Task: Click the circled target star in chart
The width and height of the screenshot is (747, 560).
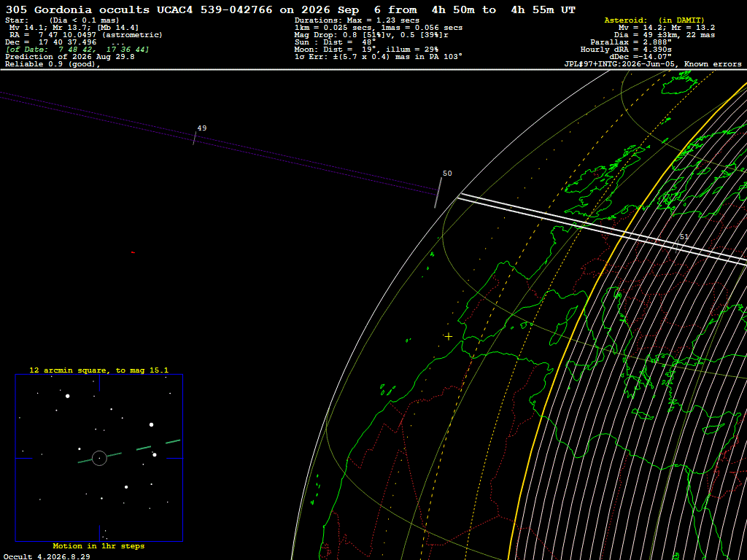Action: coord(99,458)
